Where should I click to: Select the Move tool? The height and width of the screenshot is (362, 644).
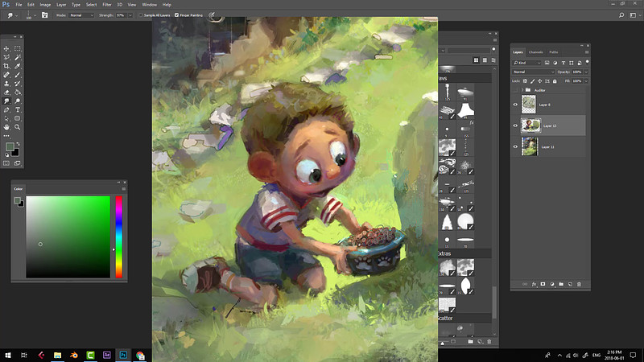(x=6, y=48)
